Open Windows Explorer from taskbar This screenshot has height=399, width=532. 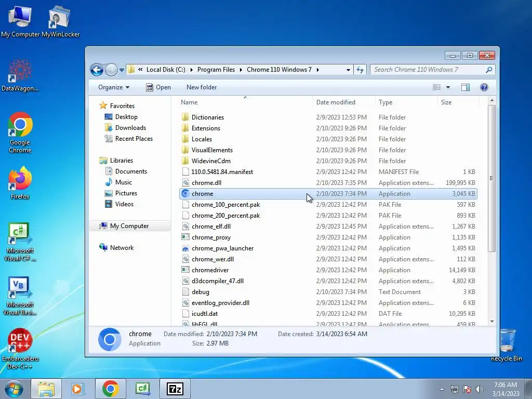point(46,389)
